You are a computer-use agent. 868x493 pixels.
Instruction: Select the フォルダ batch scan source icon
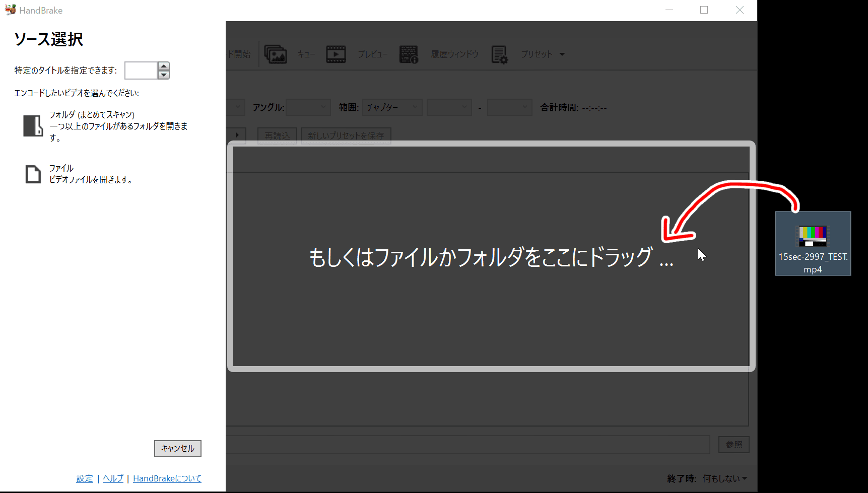[33, 126]
